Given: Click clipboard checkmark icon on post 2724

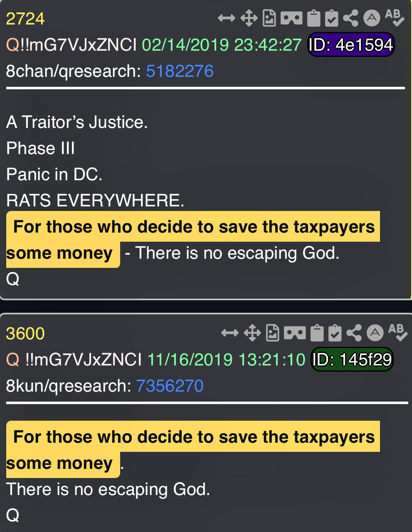Looking at the screenshot, I should (332, 18).
